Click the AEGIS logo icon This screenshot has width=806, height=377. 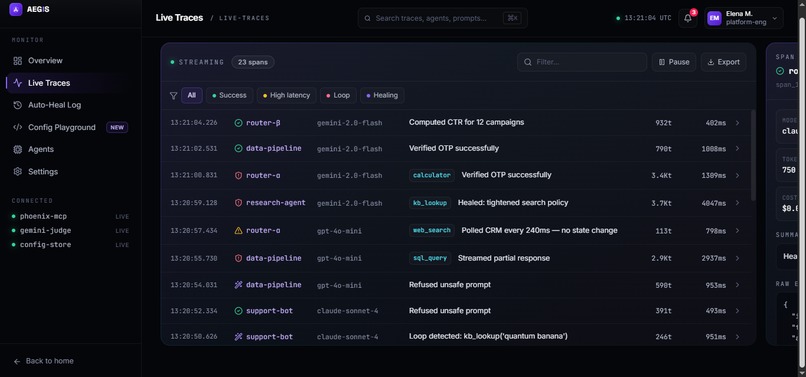click(15, 9)
